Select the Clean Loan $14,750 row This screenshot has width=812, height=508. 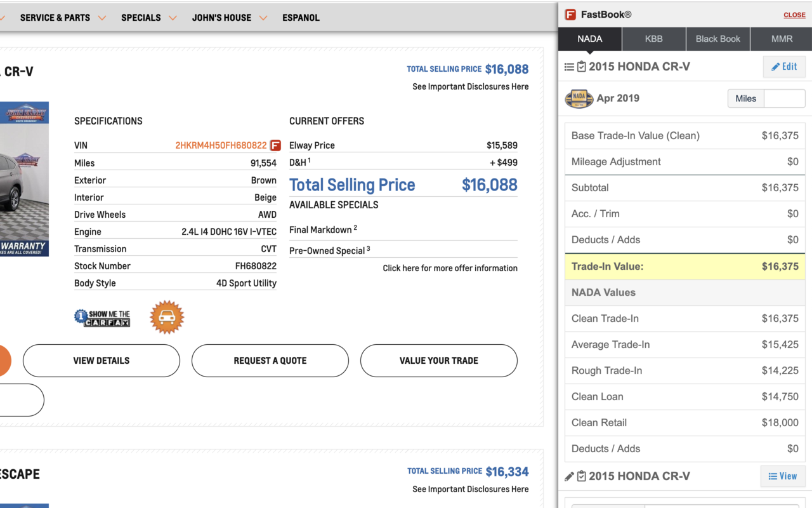[x=685, y=397]
